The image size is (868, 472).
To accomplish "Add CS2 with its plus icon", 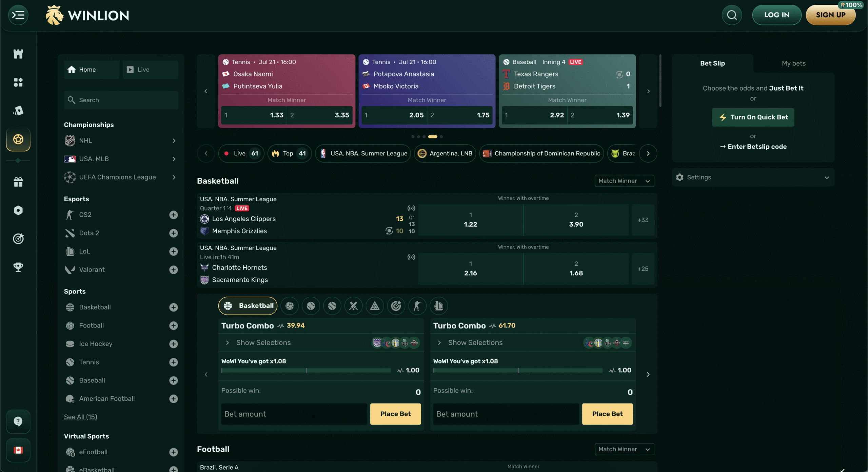I will [x=174, y=215].
